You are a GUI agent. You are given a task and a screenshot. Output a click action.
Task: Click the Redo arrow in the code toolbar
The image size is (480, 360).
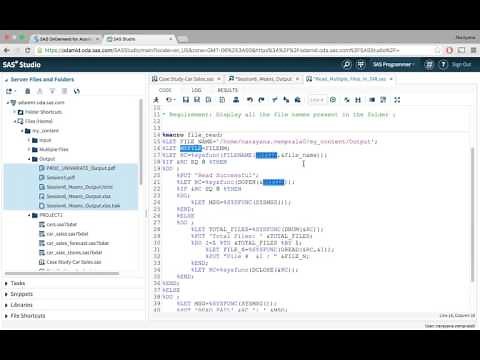261,100
